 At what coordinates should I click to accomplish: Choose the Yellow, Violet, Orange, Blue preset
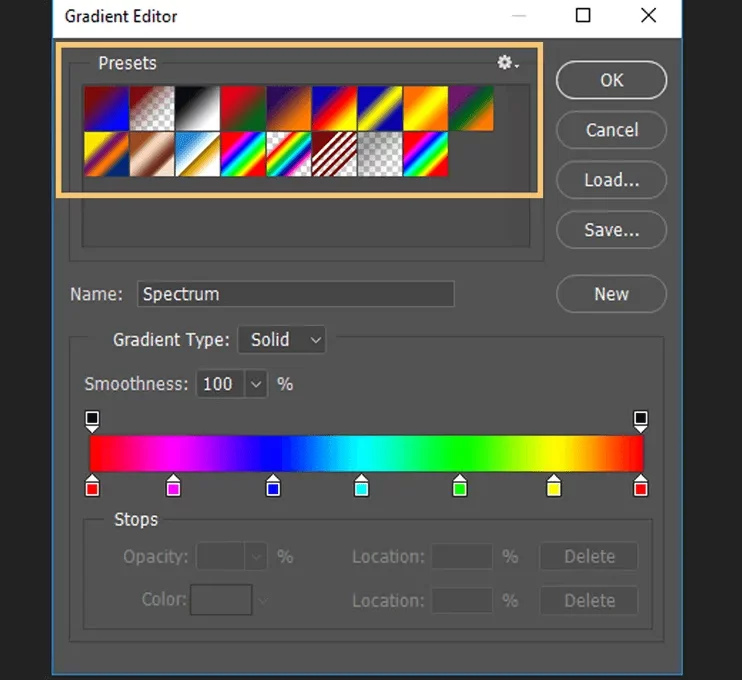106,154
